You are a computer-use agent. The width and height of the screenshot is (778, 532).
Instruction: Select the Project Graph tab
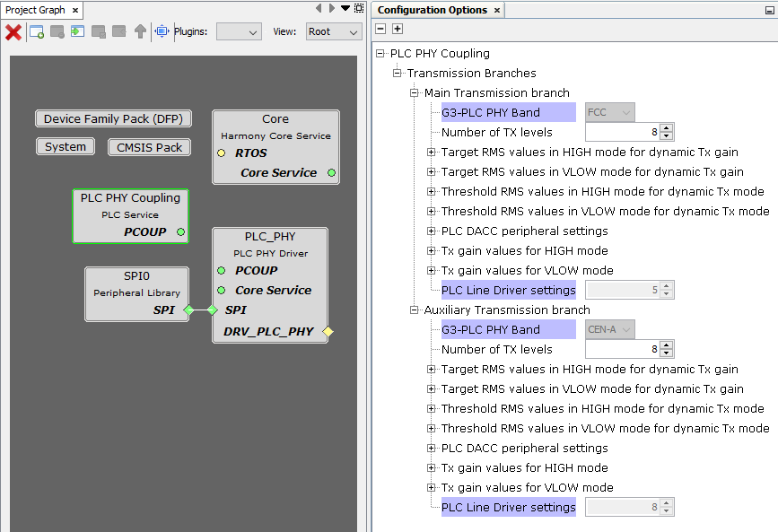tap(35, 10)
